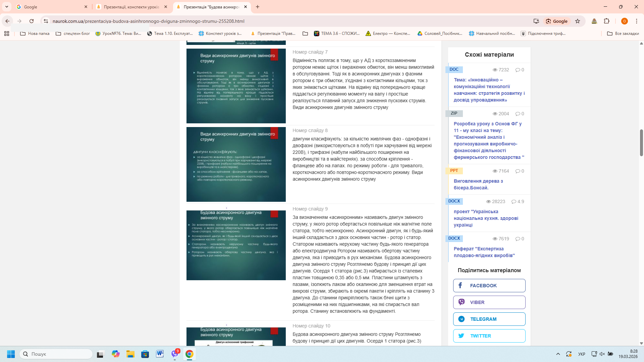Image resolution: width=644 pixels, height=362 pixels.
Task: Open Microsoft Word from the taskbar
Action: click(160, 354)
